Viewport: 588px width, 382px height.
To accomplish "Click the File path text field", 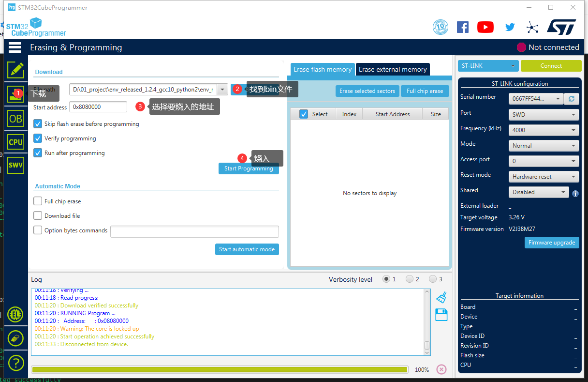I will [143, 90].
